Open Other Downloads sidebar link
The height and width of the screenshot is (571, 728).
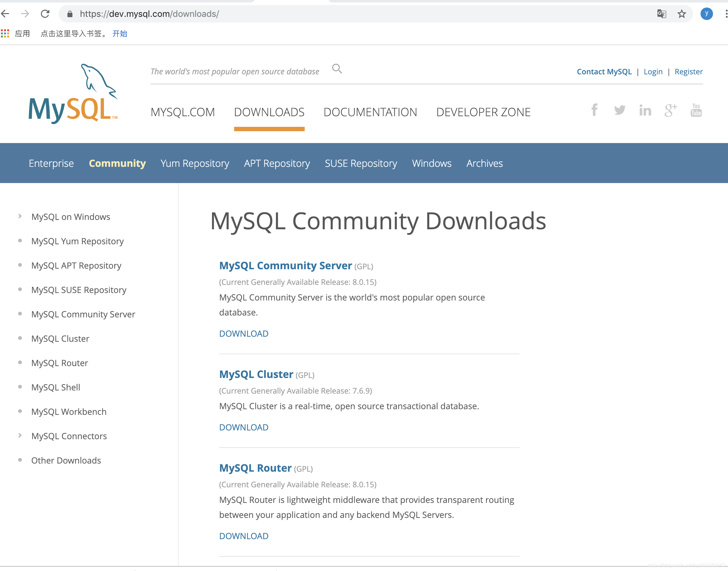coord(66,461)
